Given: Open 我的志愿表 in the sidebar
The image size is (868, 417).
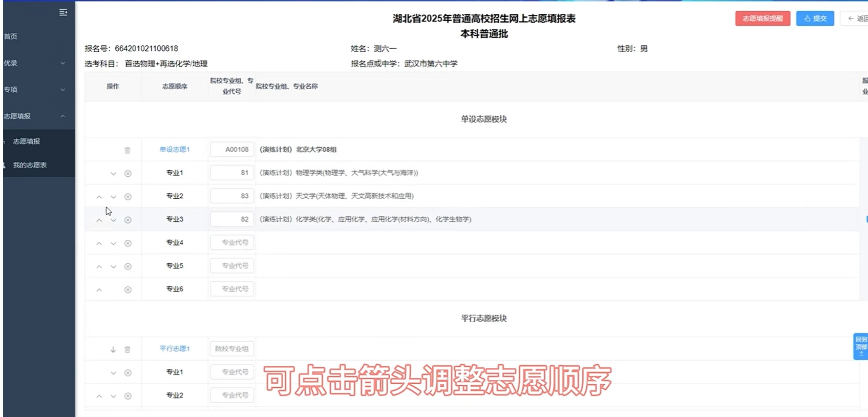Looking at the screenshot, I should 30,165.
